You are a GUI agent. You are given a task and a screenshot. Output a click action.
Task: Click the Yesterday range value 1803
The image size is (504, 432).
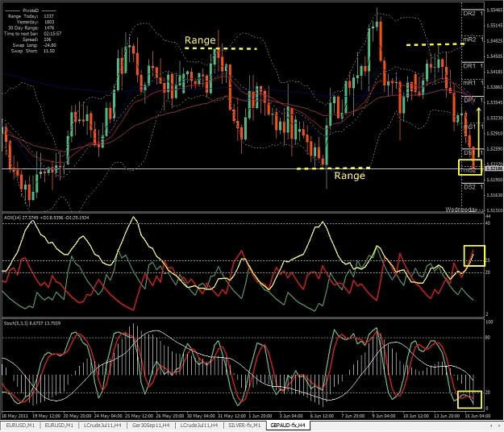pos(48,22)
